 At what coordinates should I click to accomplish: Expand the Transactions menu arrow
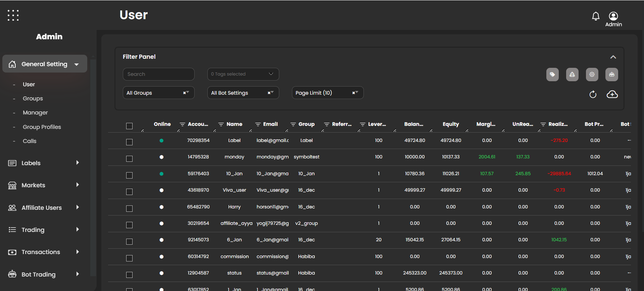point(78,252)
